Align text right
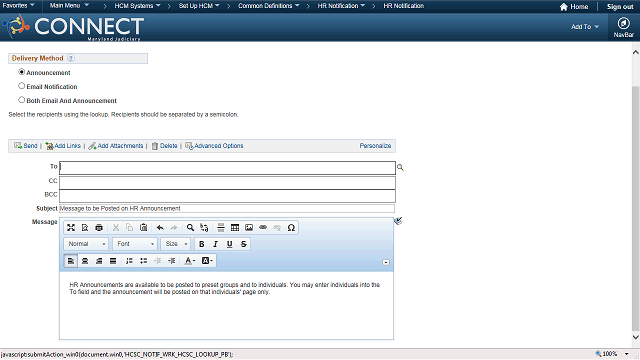This screenshot has height=360, width=640. 99,261
